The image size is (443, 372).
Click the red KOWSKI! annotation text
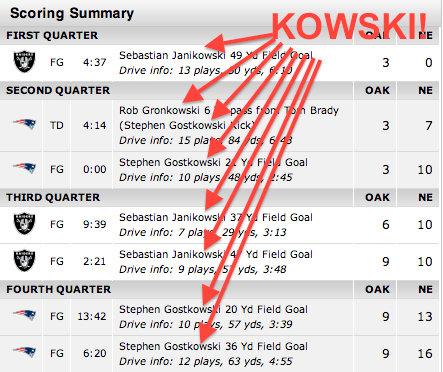349,27
